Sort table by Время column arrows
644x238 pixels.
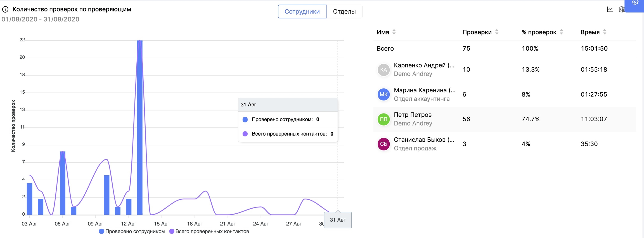605,32
